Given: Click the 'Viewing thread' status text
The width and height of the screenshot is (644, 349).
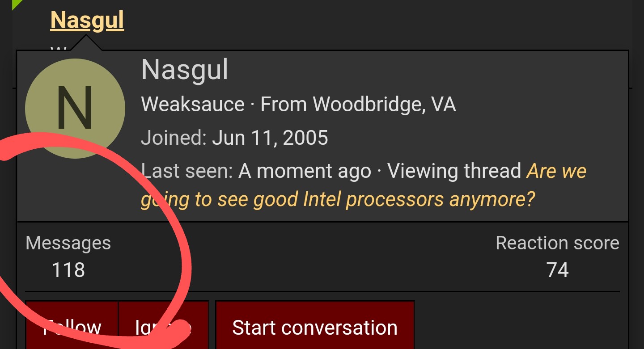Looking at the screenshot, I should pyautogui.click(x=454, y=171).
